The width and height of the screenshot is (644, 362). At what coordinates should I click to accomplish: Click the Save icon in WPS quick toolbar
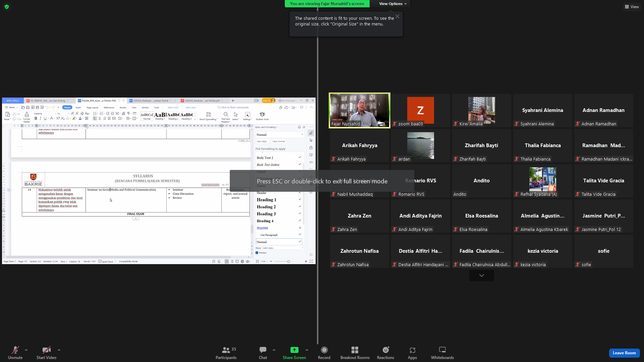[x=28, y=108]
